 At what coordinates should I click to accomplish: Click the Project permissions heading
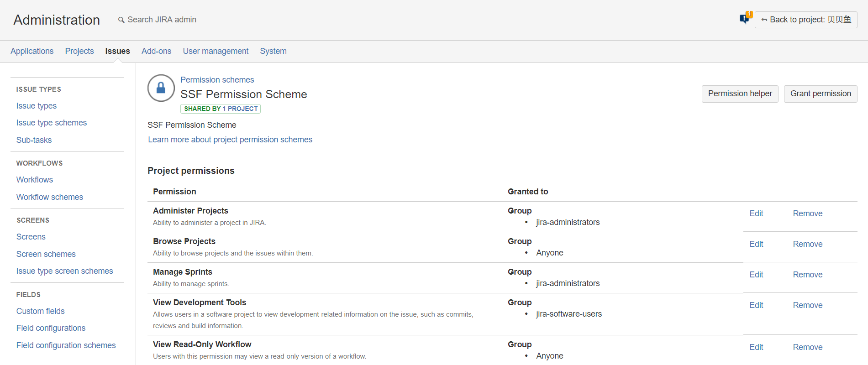(191, 171)
